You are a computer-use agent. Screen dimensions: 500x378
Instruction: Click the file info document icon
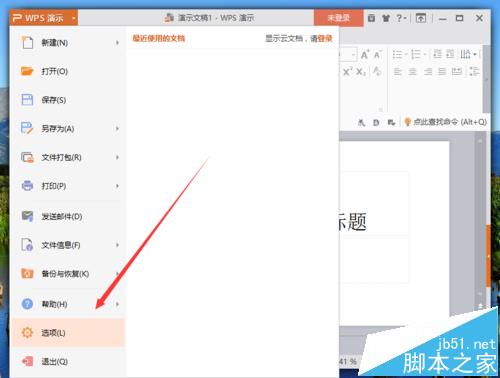click(x=27, y=245)
